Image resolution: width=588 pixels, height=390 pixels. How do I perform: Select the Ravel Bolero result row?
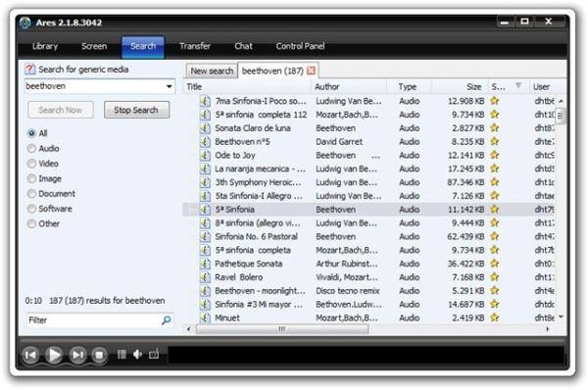pyautogui.click(x=369, y=277)
